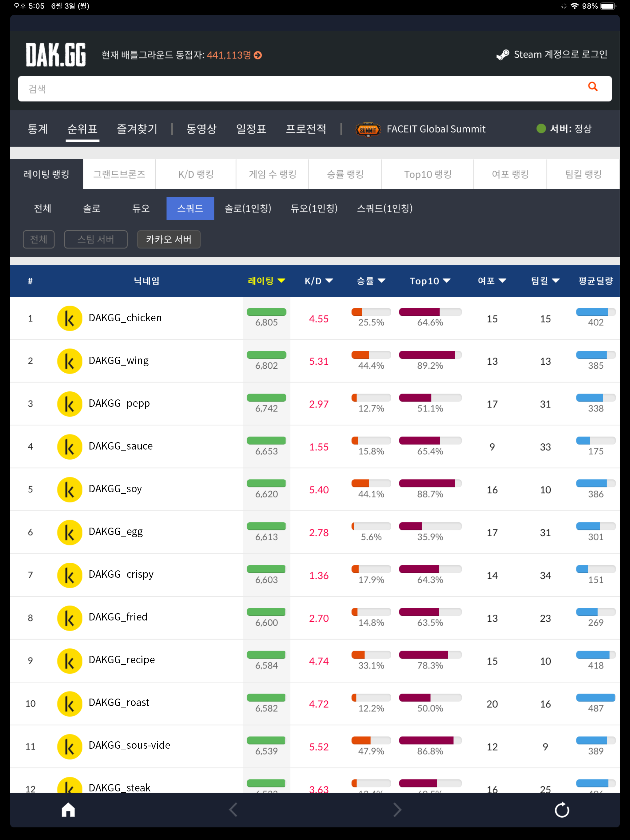Select the 카카오 서버 filter toggle

pos(168,239)
